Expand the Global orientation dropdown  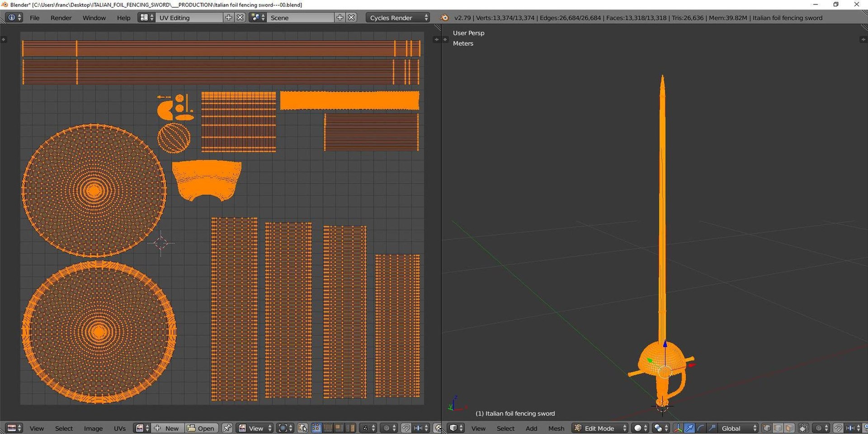pyautogui.click(x=738, y=428)
